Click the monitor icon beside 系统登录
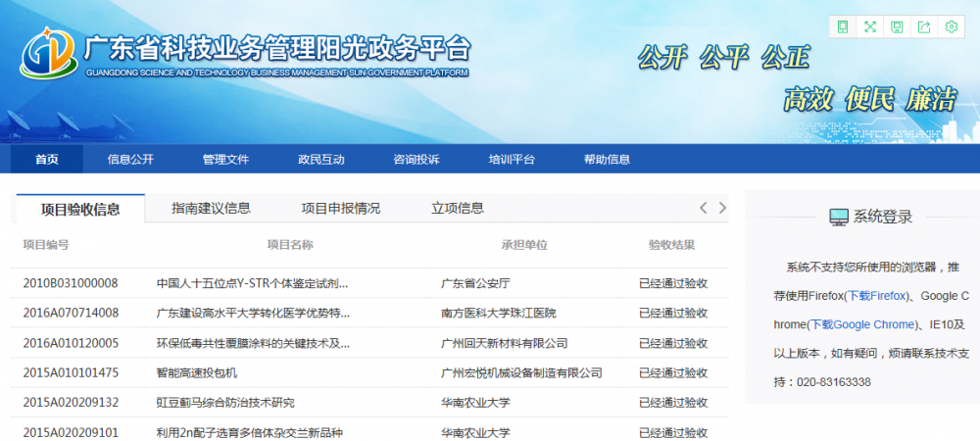980x441 pixels. (838, 217)
